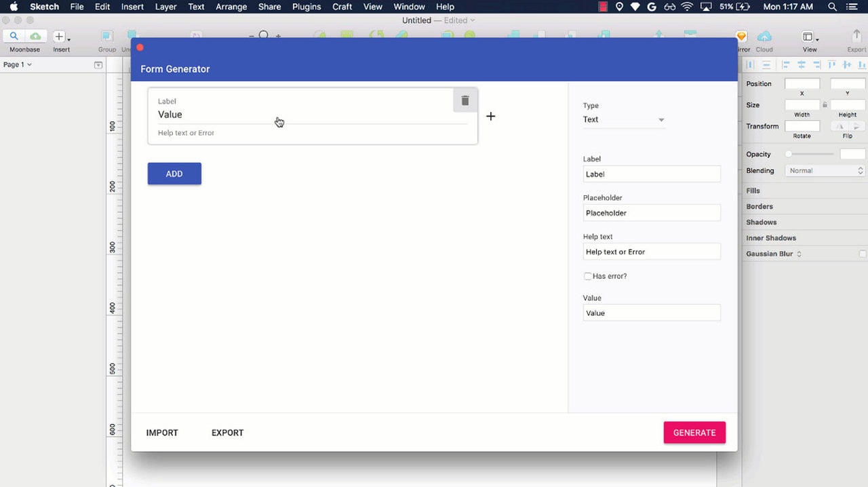Align vertical centers in the inspector
Screen dimensions: 868x487
[847, 65]
